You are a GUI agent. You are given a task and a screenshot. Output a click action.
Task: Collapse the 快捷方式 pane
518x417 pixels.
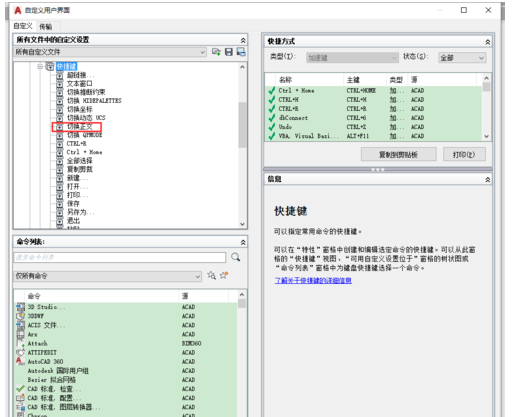[487, 42]
